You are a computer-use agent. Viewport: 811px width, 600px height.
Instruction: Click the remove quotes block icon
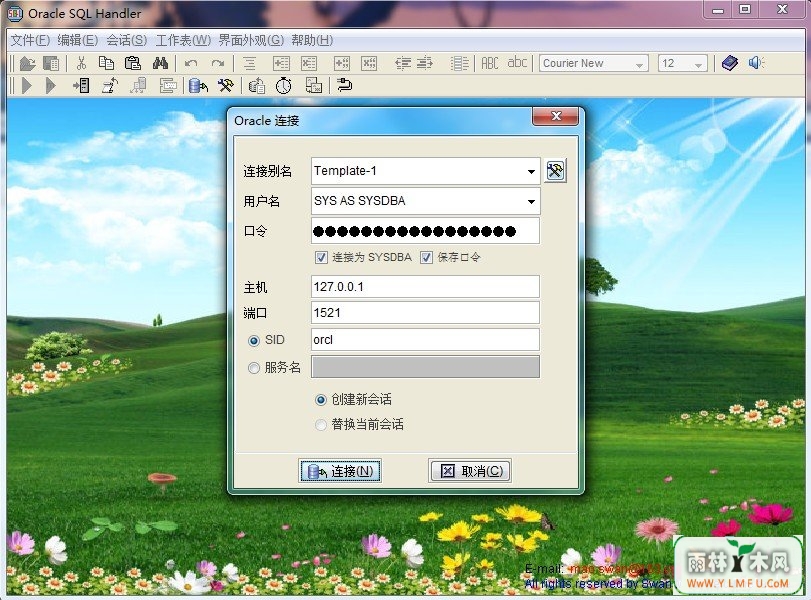tap(369, 63)
